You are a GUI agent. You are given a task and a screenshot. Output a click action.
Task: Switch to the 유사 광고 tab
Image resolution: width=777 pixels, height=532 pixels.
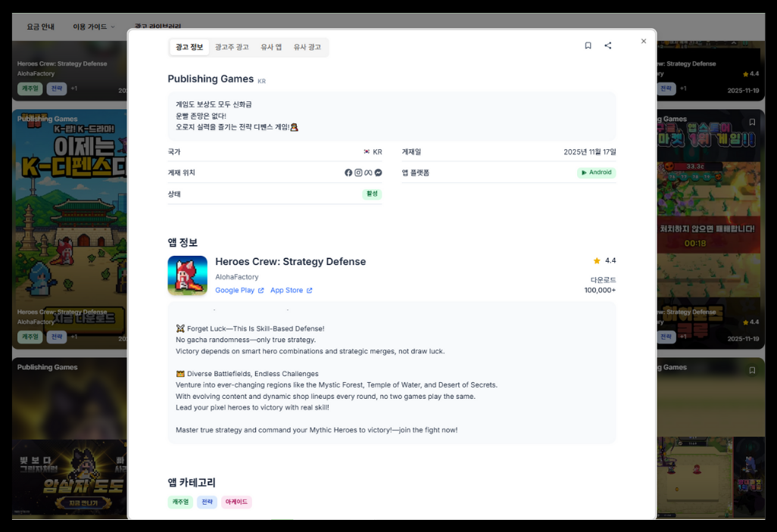pos(307,47)
